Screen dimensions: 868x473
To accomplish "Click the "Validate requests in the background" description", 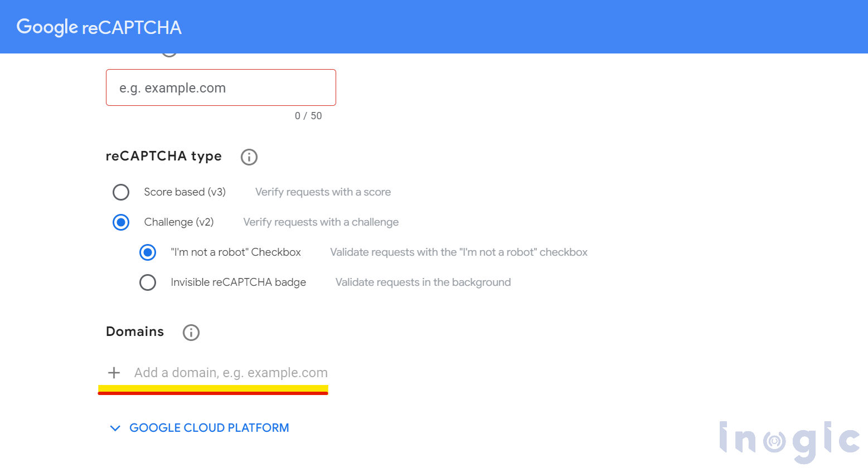I will [x=423, y=282].
